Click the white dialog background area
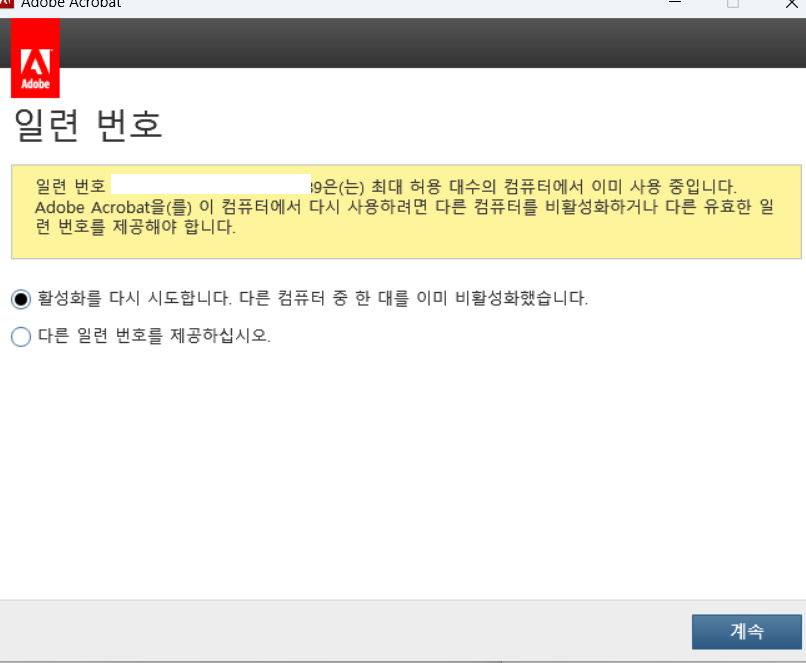This screenshot has height=663, width=806. (x=400, y=470)
